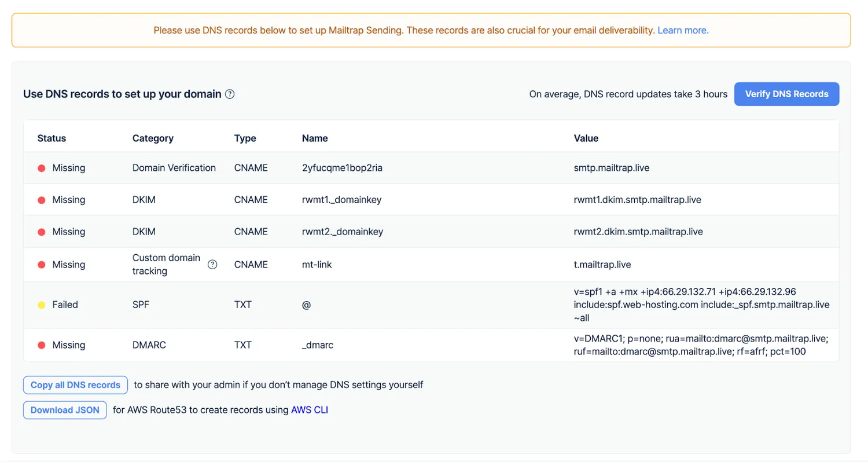Click the Failed status text
The image size is (868, 469).
(x=65, y=305)
